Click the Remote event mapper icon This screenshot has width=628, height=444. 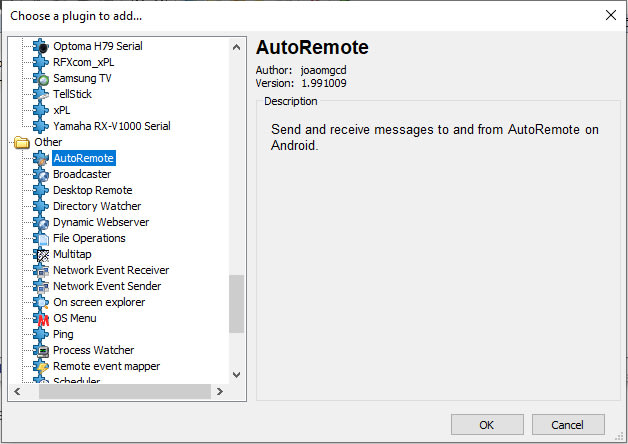[41, 366]
